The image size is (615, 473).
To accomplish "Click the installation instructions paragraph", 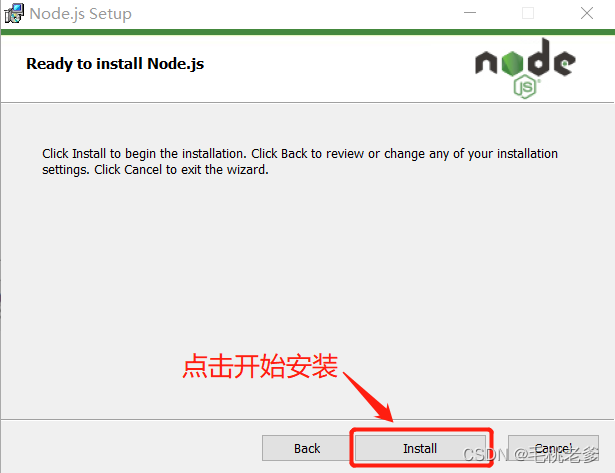I will tap(300, 161).
